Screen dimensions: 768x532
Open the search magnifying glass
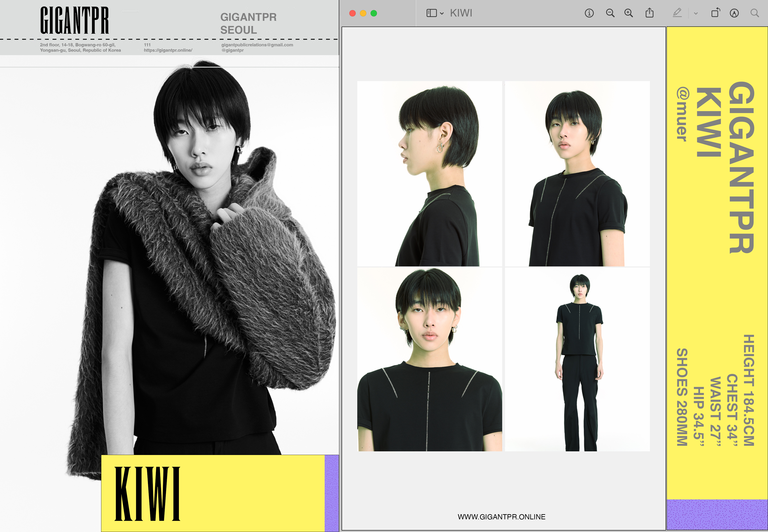coord(755,13)
